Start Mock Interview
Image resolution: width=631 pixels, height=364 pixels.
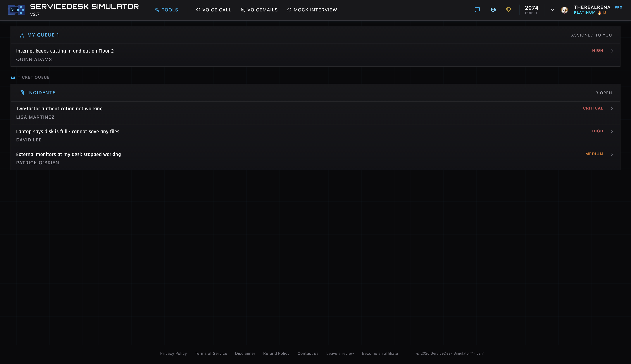tap(312, 10)
